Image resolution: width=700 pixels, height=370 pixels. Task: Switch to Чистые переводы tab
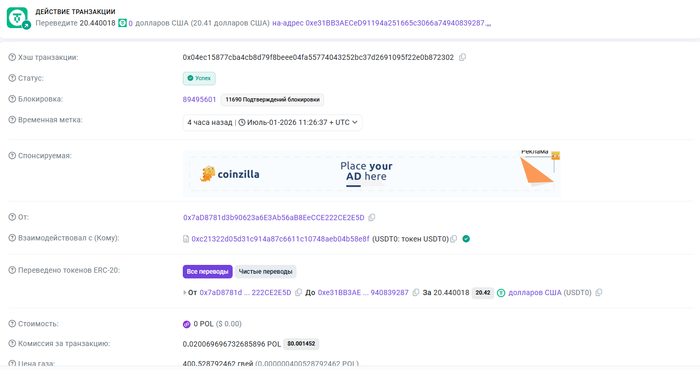(265, 271)
